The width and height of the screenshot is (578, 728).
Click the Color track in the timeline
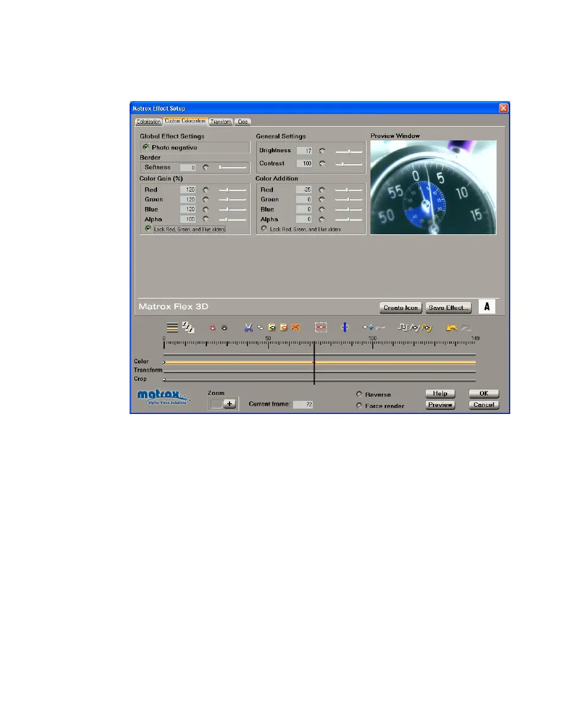320,362
